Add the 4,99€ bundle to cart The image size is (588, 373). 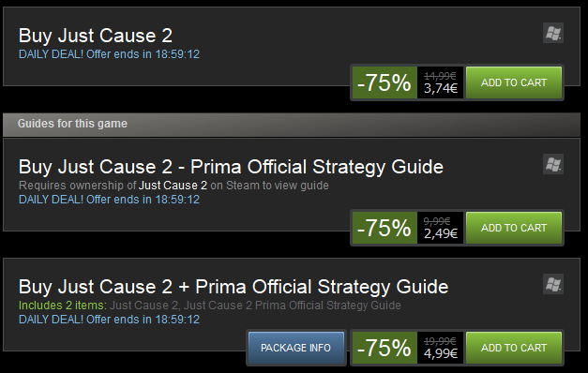point(514,348)
